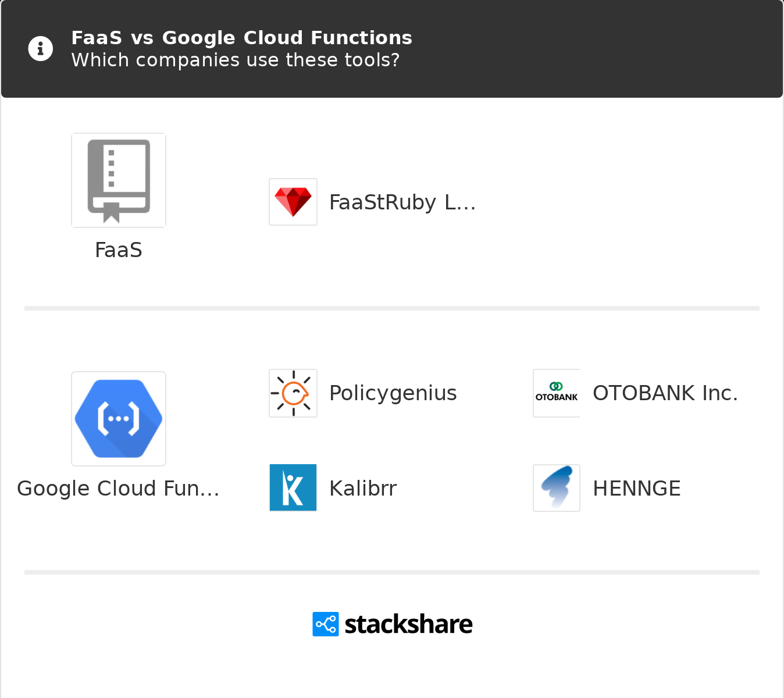Click the 'Which companies use these tools?' subtitle
This screenshot has width=784, height=698.
(236, 60)
